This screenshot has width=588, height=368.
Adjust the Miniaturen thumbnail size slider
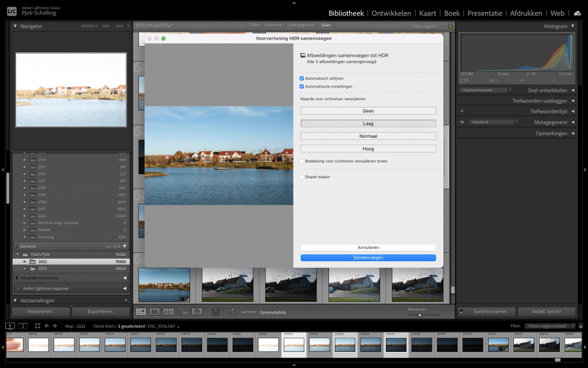click(x=420, y=315)
